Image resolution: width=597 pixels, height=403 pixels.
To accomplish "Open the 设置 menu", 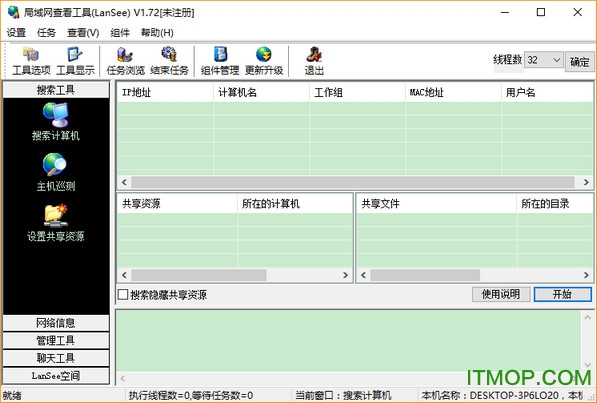I will pyautogui.click(x=16, y=33).
